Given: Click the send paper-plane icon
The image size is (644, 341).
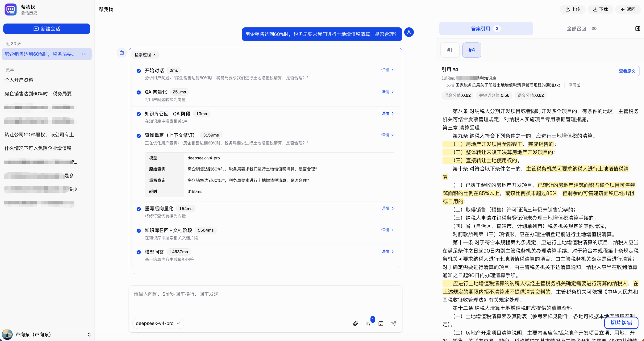Looking at the screenshot, I should pyautogui.click(x=394, y=324).
